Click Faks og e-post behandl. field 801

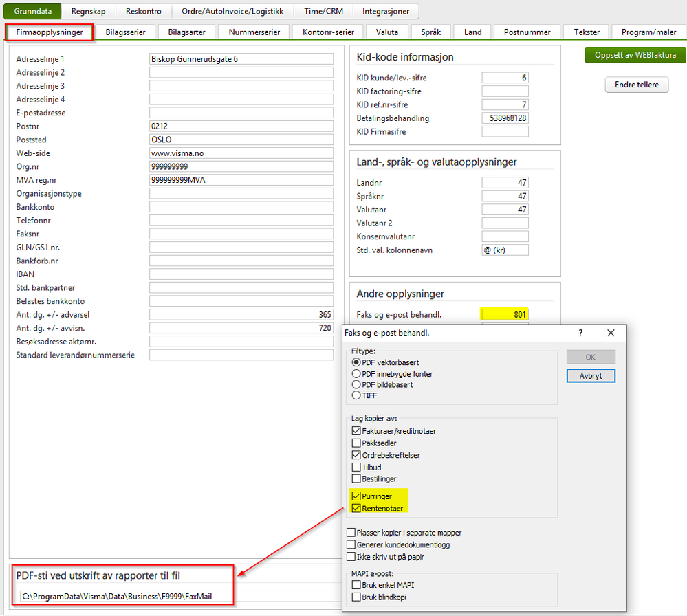point(505,315)
